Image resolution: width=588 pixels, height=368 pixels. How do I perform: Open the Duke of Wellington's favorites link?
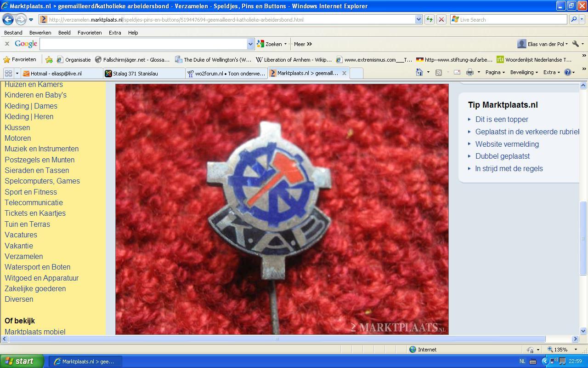click(x=213, y=59)
